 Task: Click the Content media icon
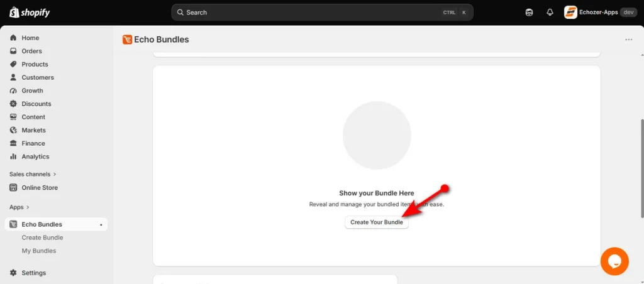coord(13,117)
